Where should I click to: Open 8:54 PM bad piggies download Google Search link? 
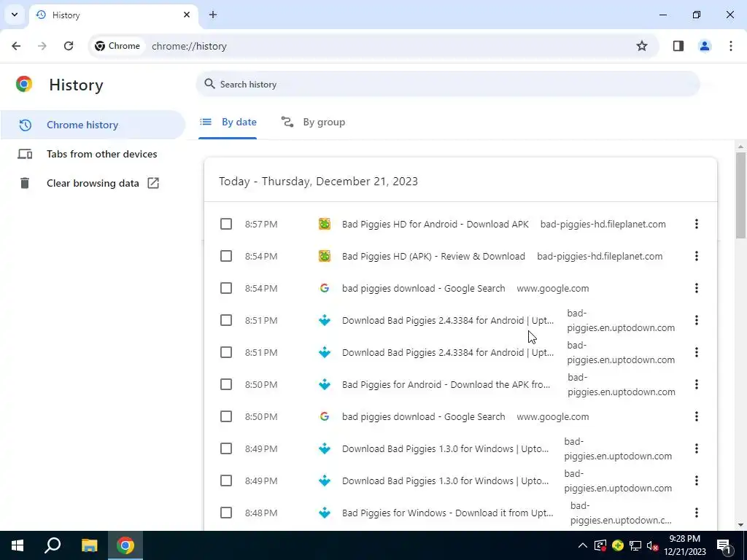pyautogui.click(x=423, y=289)
